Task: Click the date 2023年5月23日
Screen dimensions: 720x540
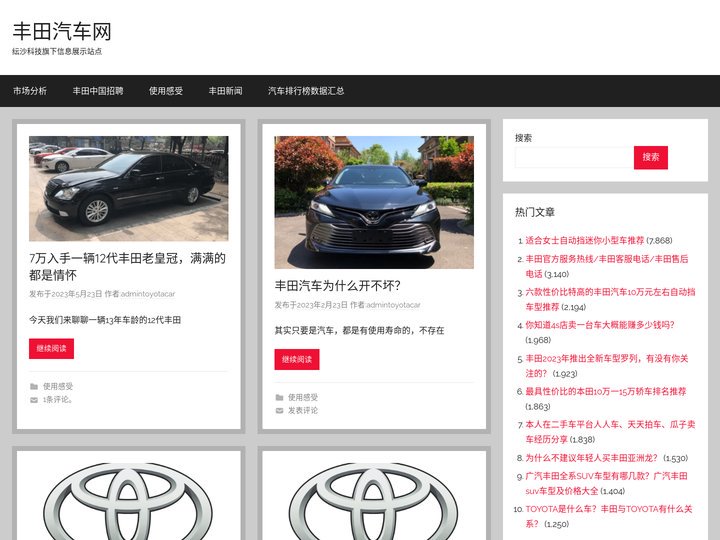Action: pos(77,294)
